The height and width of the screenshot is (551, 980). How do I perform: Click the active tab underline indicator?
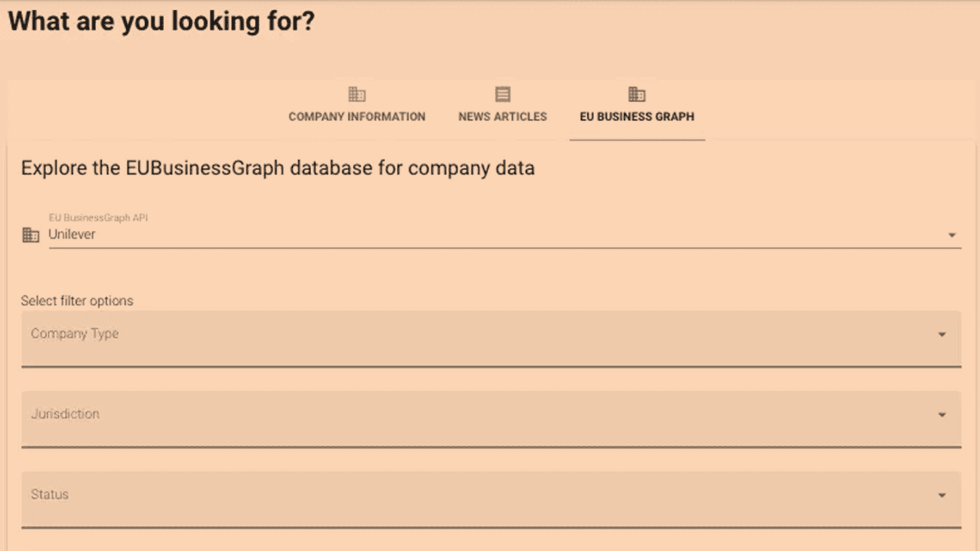[x=637, y=140]
